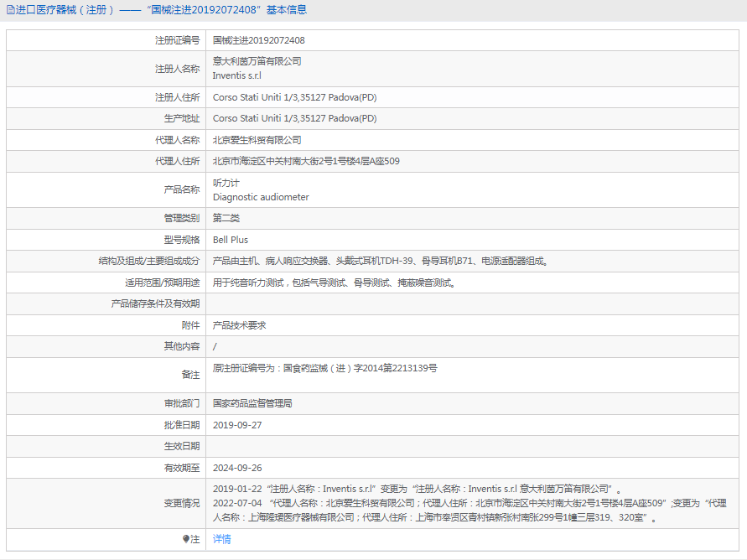Screen dimensions: 747x560
Task: Click the original registration number in 备注 row
Action: [x=324, y=368]
